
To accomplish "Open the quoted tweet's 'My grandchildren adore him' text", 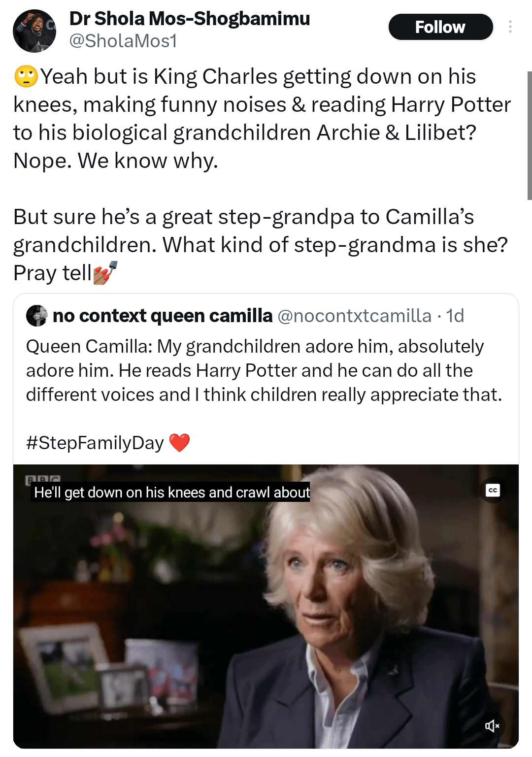I will pos(264,370).
